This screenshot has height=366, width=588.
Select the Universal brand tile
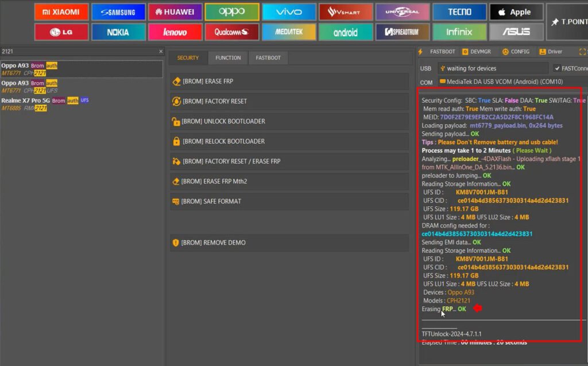click(403, 12)
